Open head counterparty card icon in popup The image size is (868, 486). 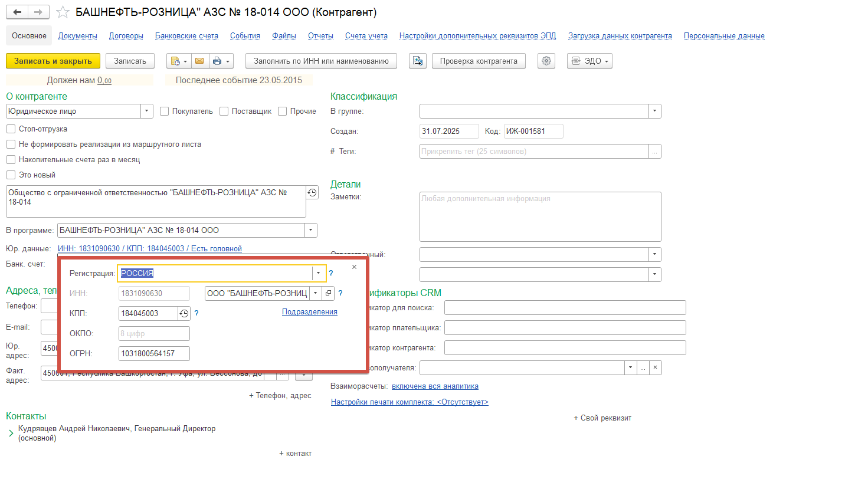pos(329,293)
